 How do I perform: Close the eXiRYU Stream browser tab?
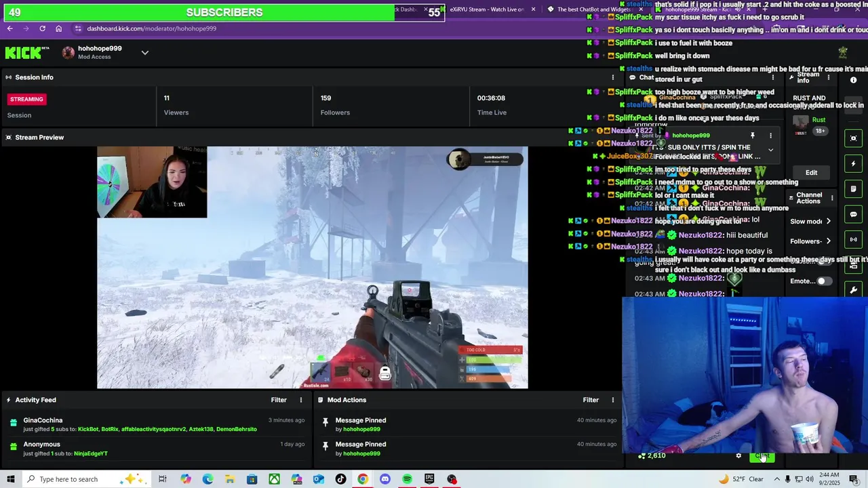coord(533,9)
